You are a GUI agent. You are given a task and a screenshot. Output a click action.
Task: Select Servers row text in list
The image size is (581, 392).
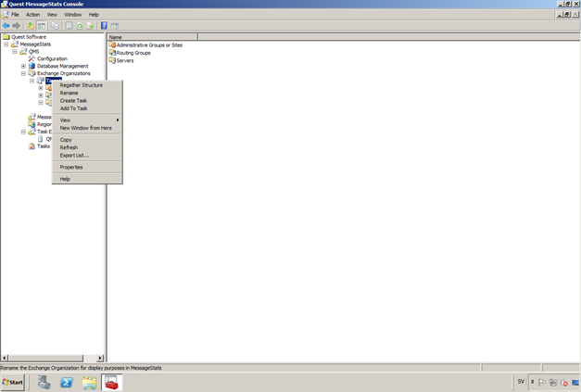[125, 60]
